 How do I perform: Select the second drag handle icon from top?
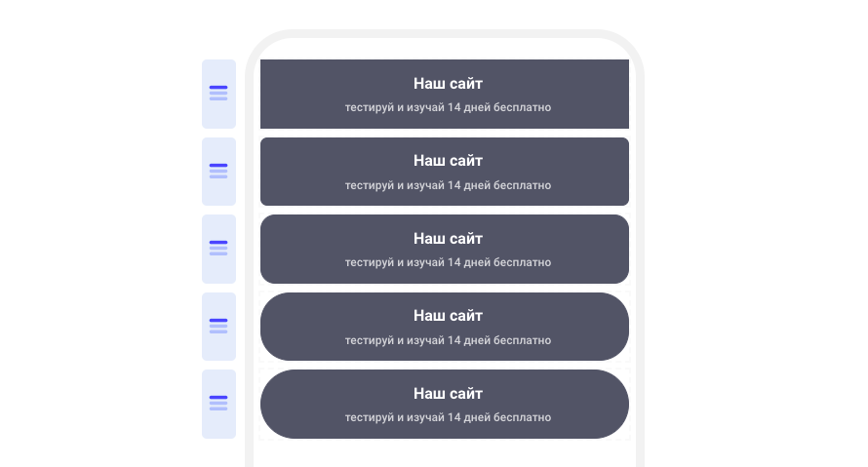pos(218,171)
